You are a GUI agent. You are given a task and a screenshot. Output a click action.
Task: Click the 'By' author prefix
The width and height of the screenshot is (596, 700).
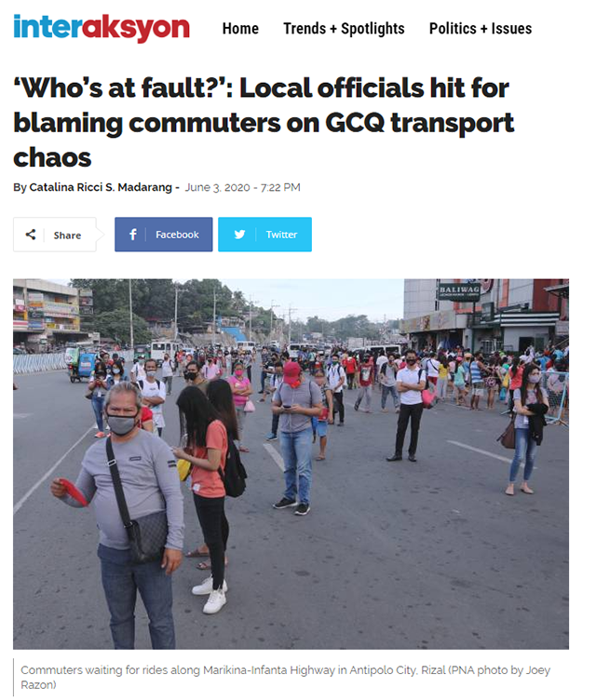click(x=20, y=187)
